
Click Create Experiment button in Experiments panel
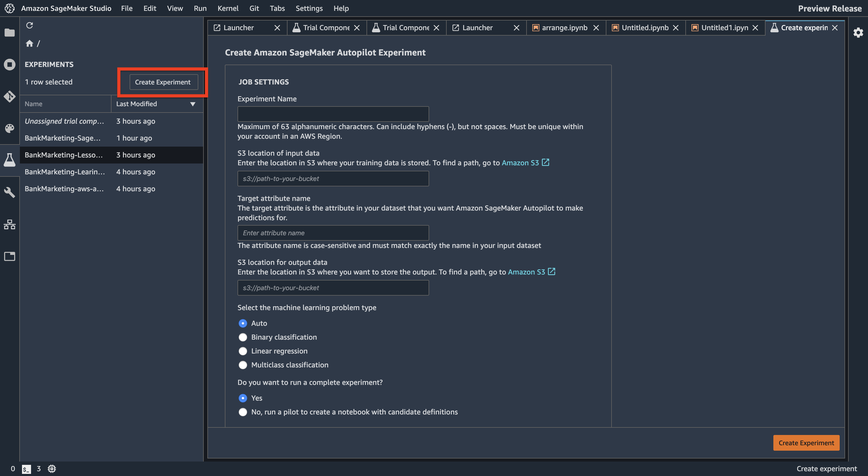(x=163, y=82)
